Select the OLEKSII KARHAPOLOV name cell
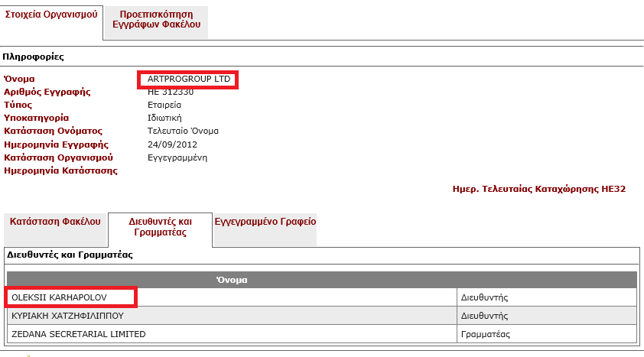This screenshot has width=644, height=357. tap(58, 297)
